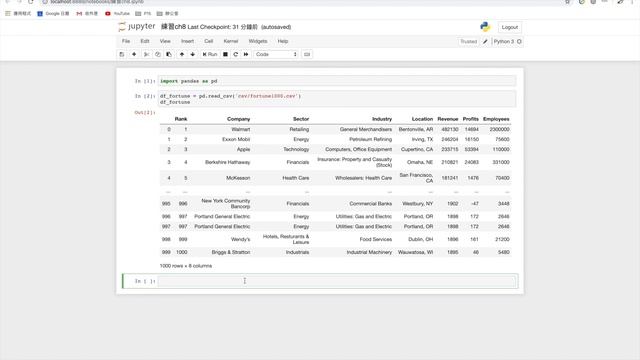Screen dimensions: 640x360
Task: Open the Insert menu
Action: [187, 41]
